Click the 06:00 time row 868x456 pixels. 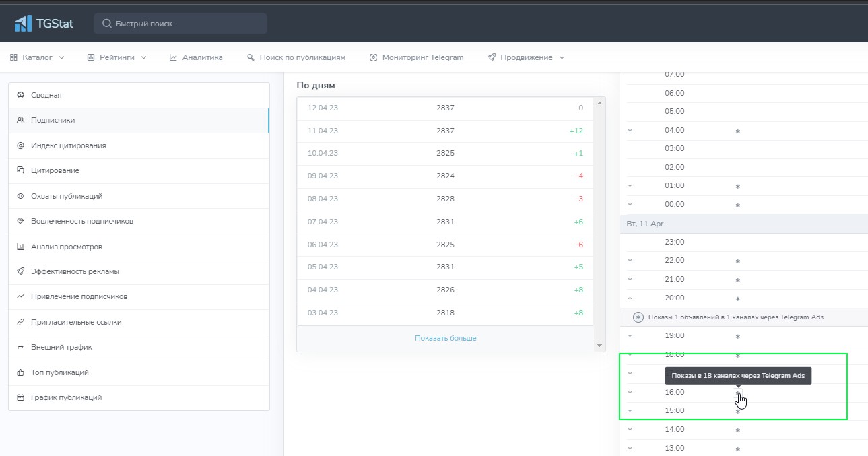point(743,93)
